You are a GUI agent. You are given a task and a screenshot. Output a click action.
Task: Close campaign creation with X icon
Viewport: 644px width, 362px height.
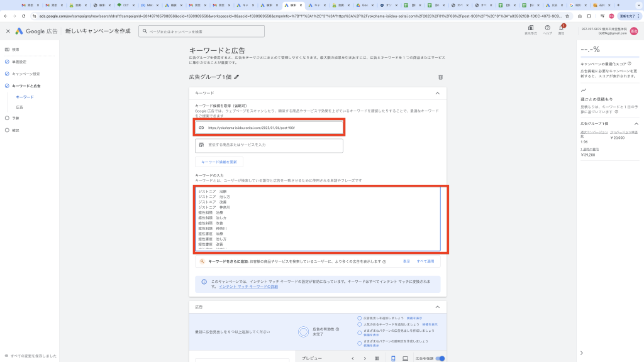[x=8, y=31]
